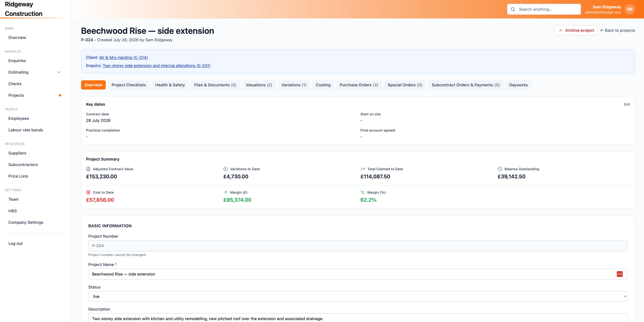Open the Variations (1) tab
This screenshot has width=644, height=322.
[294, 85]
